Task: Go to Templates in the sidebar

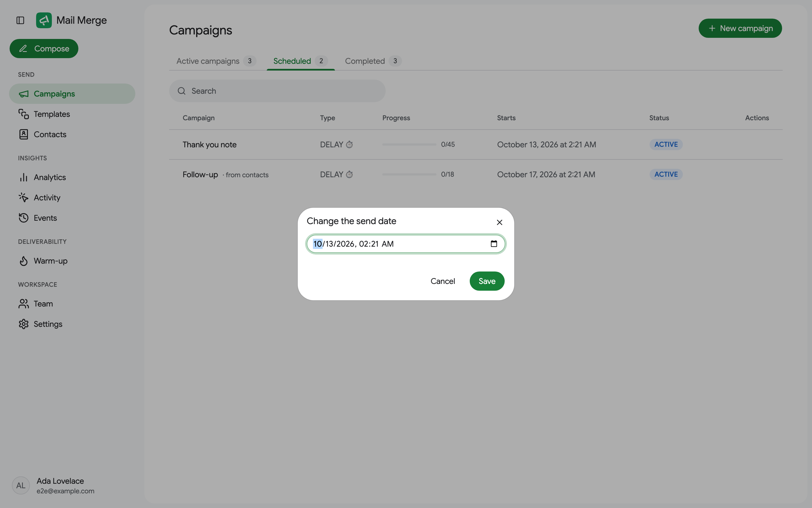Action: (72, 114)
